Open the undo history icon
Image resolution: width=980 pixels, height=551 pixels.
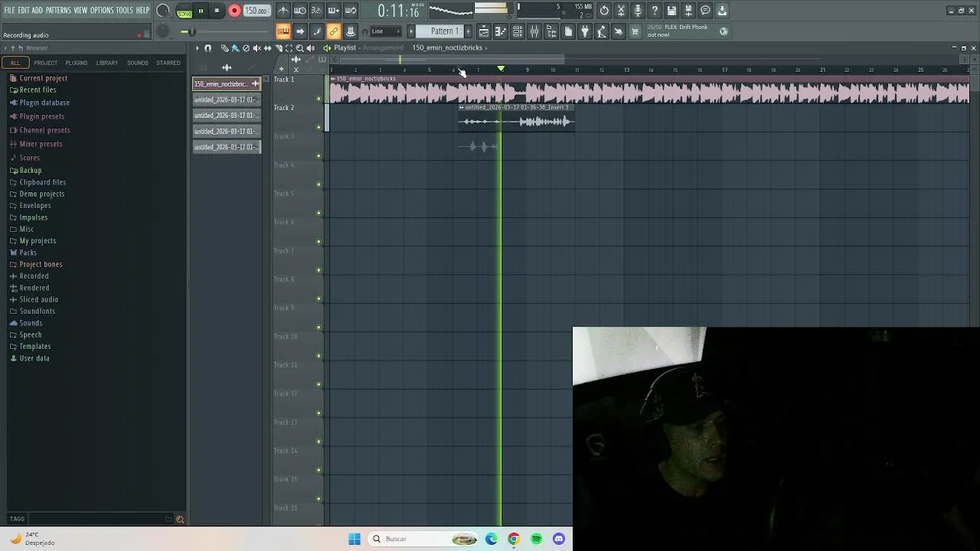[x=604, y=11]
